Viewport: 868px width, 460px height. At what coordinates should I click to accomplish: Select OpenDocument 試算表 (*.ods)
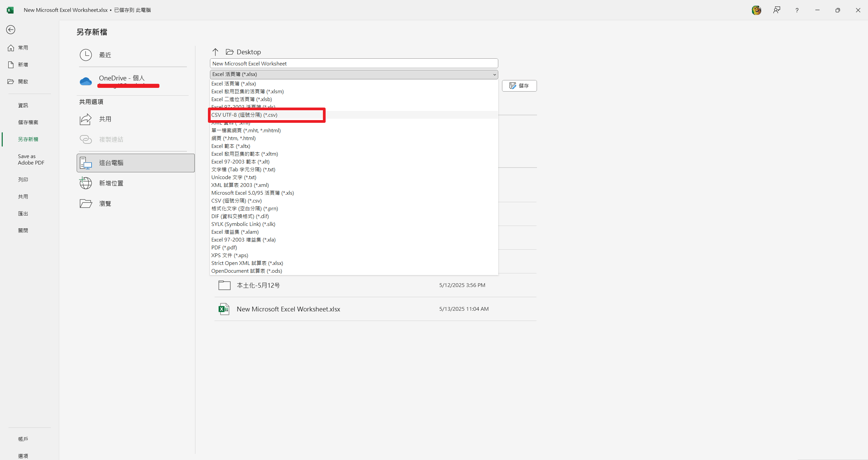click(x=354, y=271)
